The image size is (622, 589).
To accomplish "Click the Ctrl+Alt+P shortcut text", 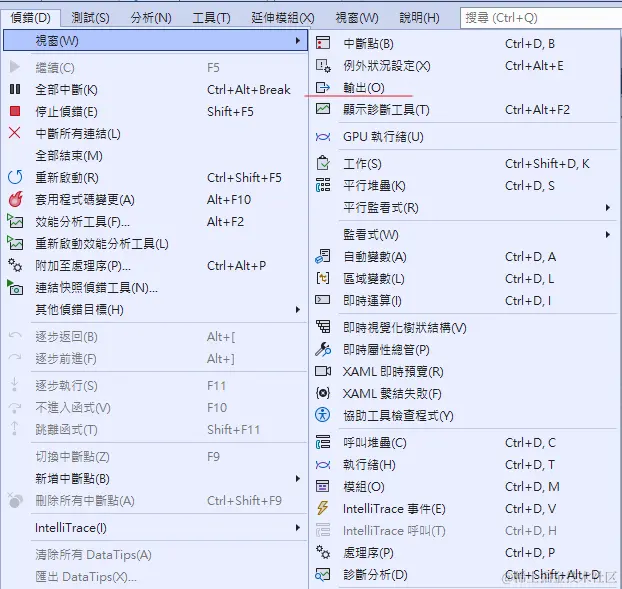I will (236, 265).
